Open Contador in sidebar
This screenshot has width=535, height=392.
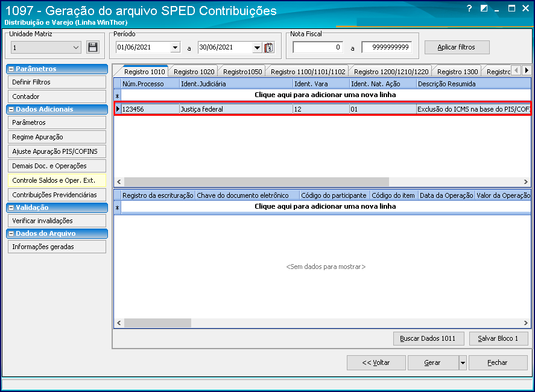(57, 96)
